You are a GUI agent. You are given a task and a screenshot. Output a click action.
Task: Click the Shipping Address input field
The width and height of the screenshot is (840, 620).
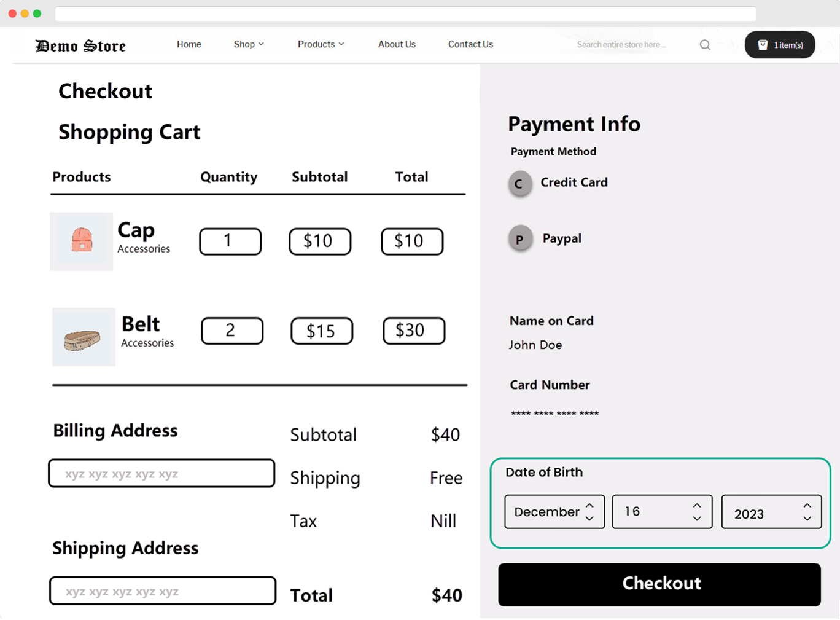(x=162, y=591)
